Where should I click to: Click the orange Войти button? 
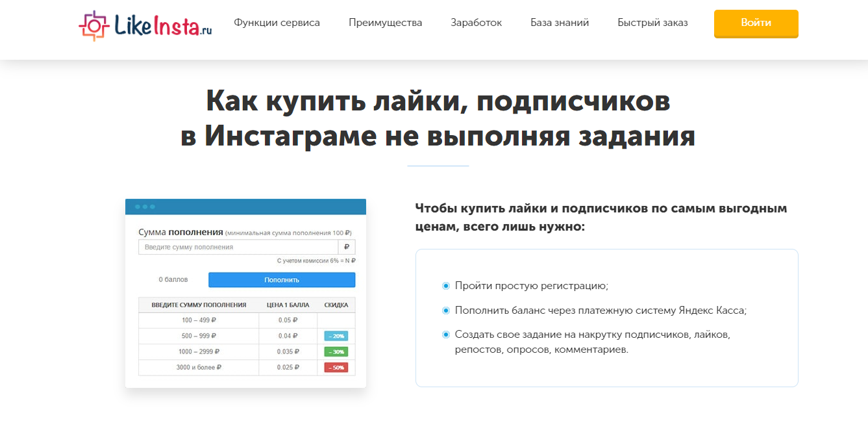[756, 23]
